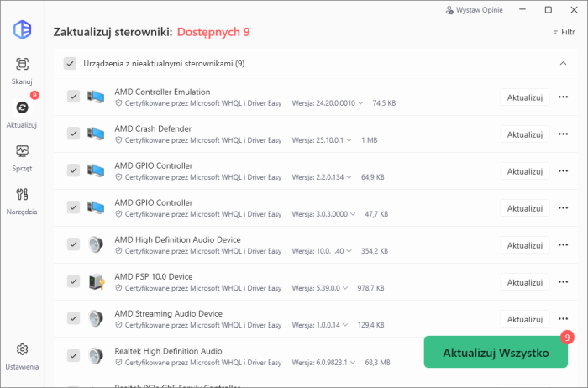Uncheck AMD Streaming Audio Device checkbox
Image resolution: width=588 pixels, height=388 pixels.
[74, 318]
